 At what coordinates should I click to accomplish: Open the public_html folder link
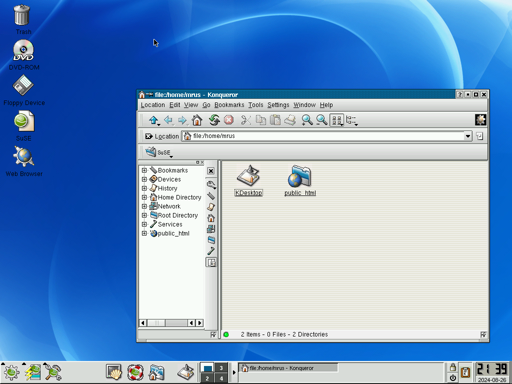[300, 193]
